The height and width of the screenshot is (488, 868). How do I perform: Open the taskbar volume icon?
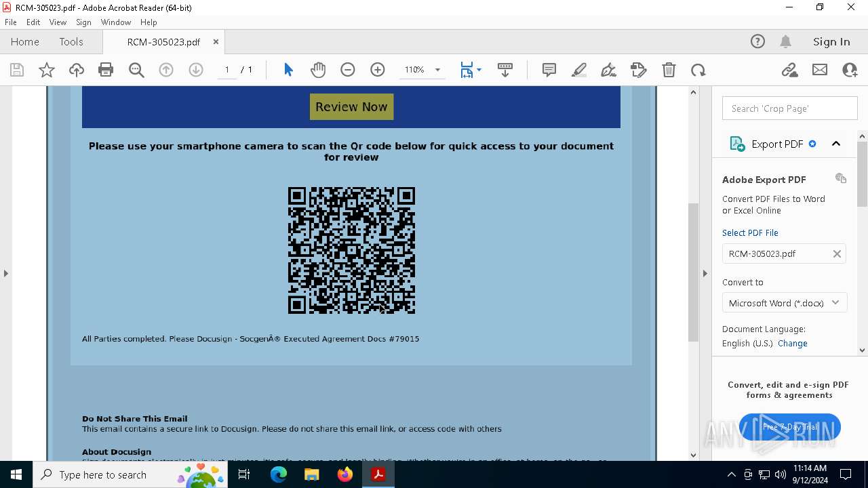[x=781, y=474]
